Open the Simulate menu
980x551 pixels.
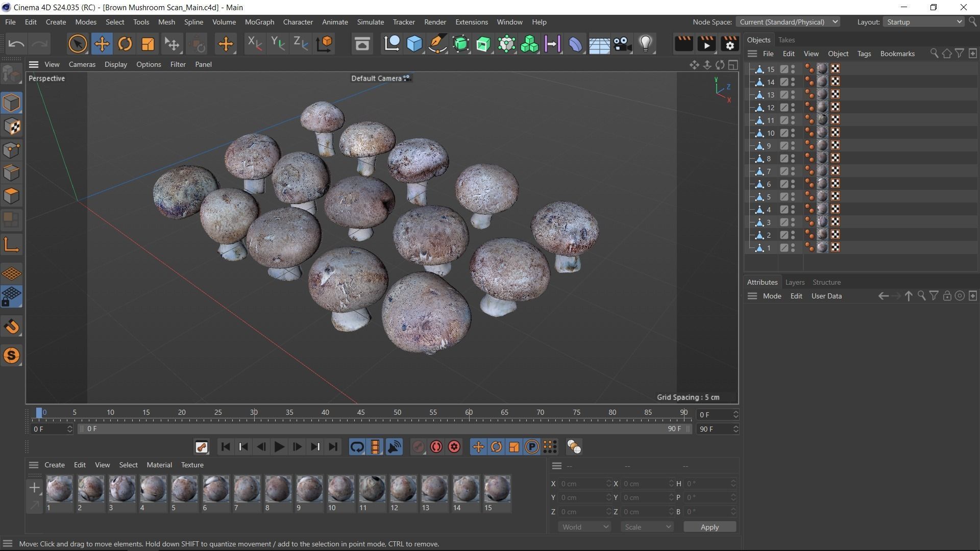[370, 22]
